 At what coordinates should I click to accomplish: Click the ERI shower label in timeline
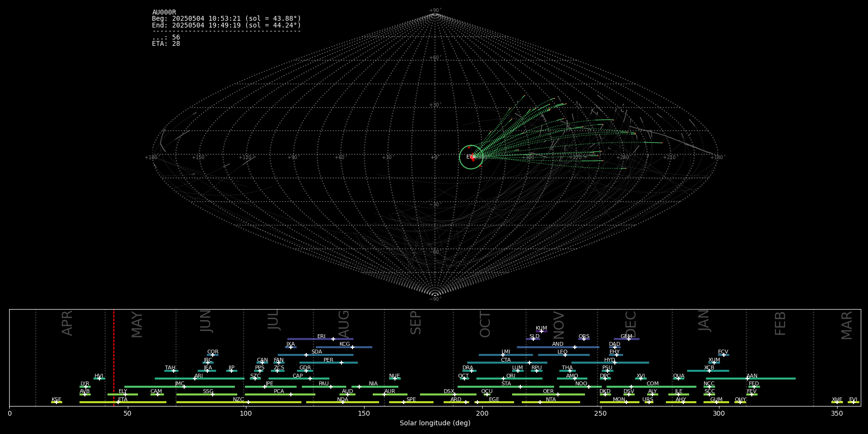[321, 337]
